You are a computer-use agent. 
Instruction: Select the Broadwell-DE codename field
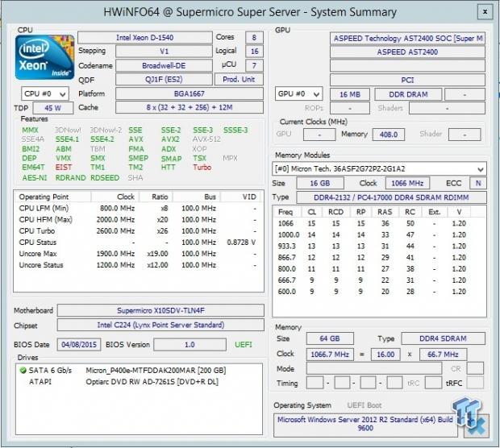tap(164, 65)
